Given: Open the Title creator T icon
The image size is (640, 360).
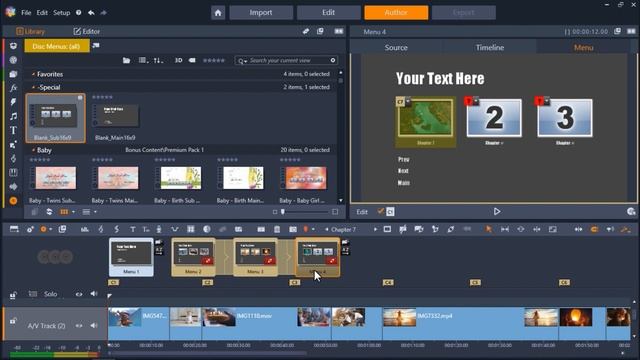Looking at the screenshot, I should click(x=132, y=229).
